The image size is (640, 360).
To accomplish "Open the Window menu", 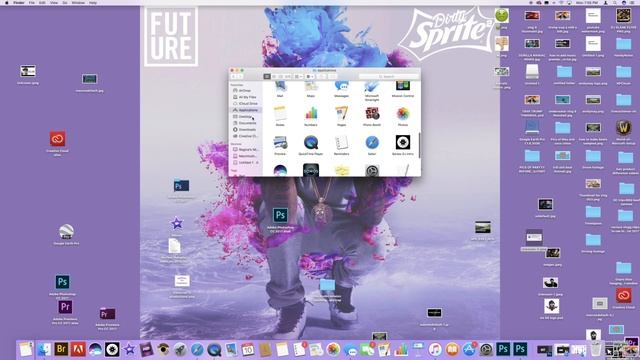I will point(78,2).
